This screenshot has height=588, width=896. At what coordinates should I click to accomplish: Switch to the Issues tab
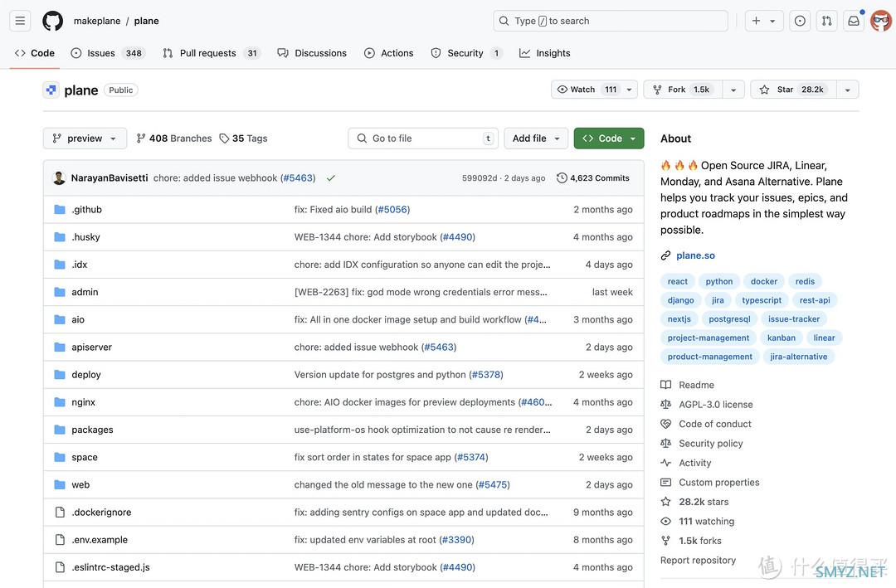pos(108,52)
